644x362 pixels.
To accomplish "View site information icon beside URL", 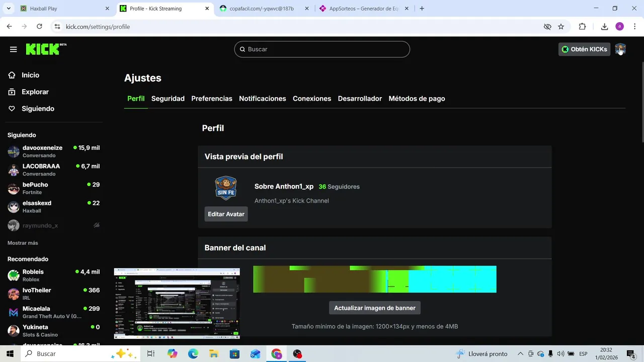I will click(x=57, y=27).
